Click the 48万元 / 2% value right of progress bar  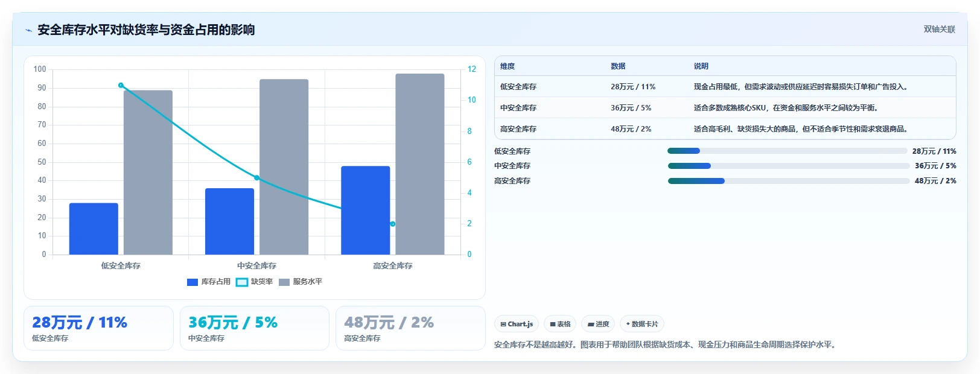tap(935, 181)
